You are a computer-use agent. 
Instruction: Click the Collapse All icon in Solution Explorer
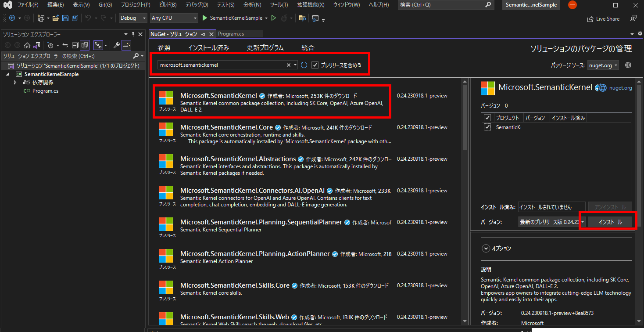click(x=75, y=45)
